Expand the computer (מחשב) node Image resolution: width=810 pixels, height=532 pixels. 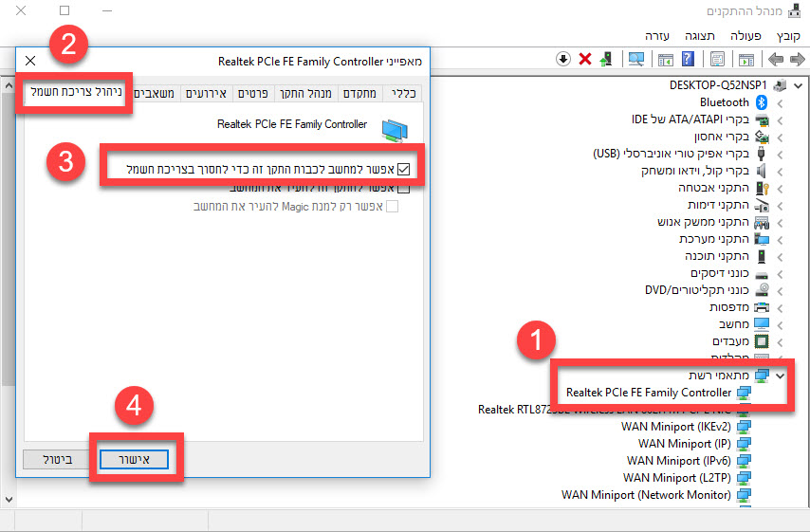click(780, 325)
